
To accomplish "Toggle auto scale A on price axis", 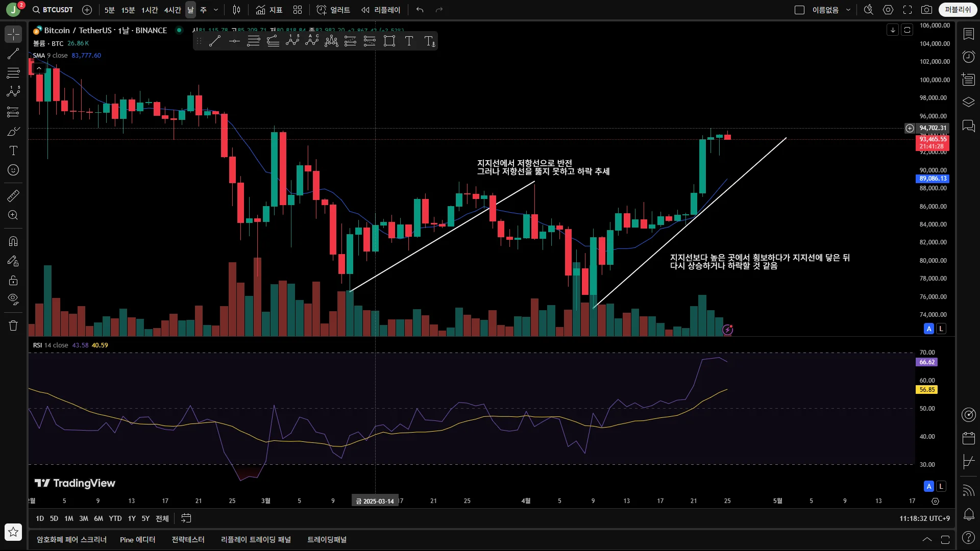I will 929,329.
